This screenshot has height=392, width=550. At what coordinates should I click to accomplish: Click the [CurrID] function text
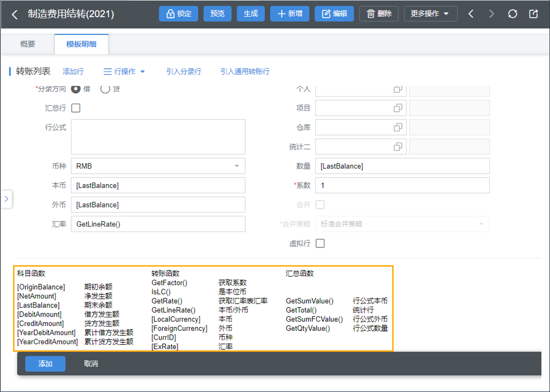[x=164, y=337]
